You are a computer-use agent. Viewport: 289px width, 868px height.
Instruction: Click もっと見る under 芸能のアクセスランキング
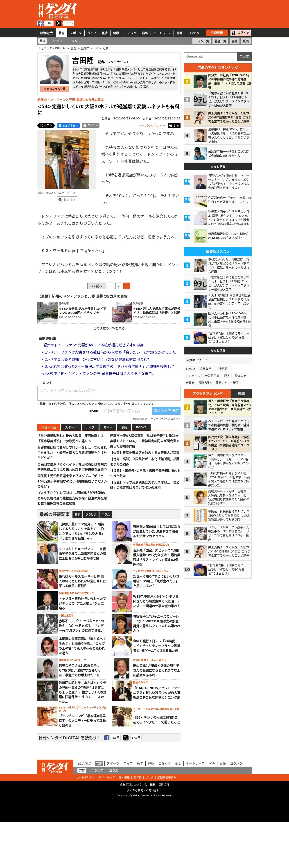[218, 167]
